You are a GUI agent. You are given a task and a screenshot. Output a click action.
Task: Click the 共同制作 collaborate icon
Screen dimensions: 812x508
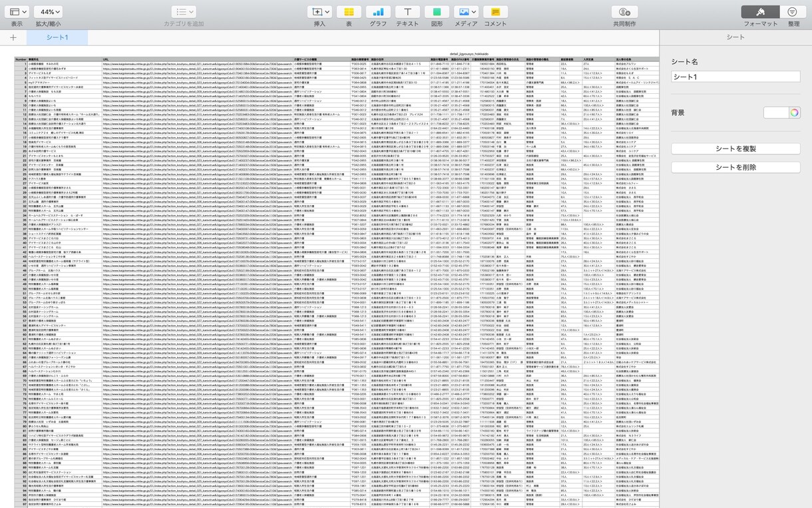tap(624, 12)
